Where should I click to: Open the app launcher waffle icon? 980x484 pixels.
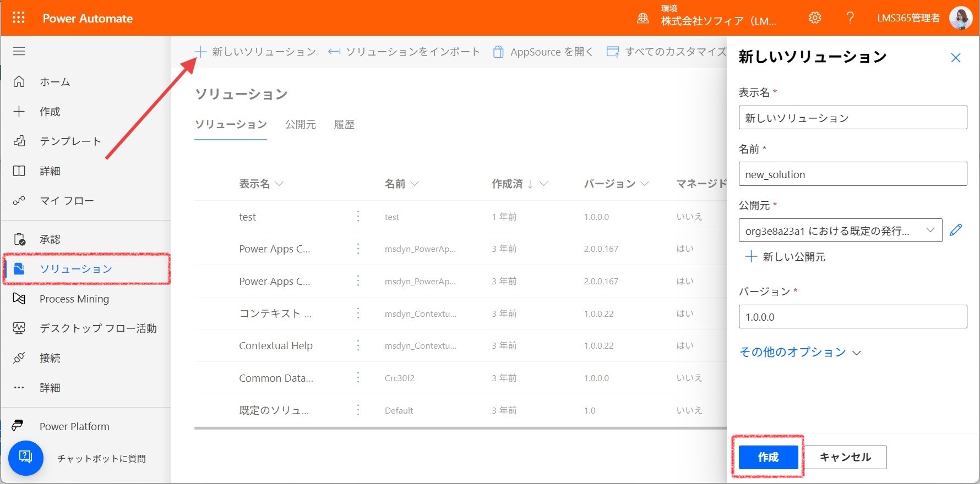(19, 18)
